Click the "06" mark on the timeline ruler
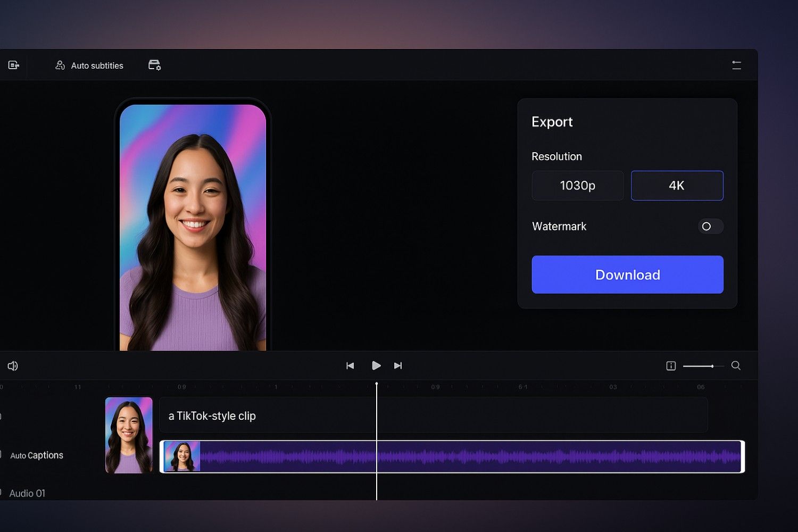798x532 pixels. (x=701, y=387)
